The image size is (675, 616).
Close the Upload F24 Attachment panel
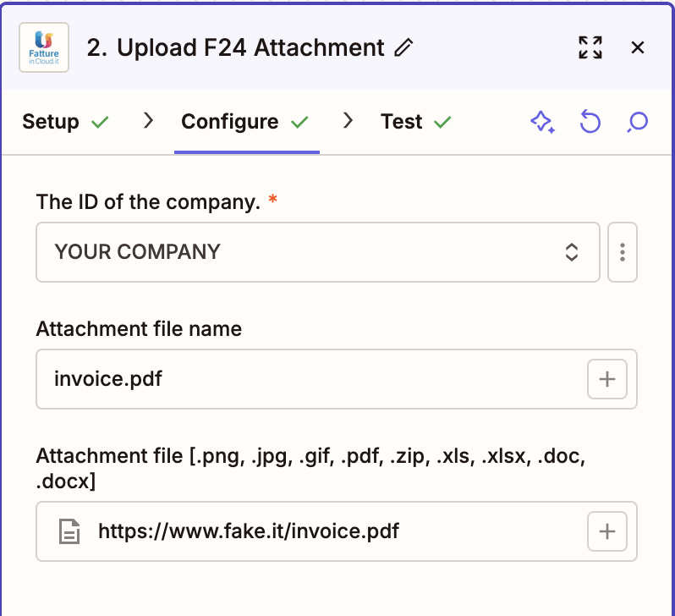(x=638, y=47)
